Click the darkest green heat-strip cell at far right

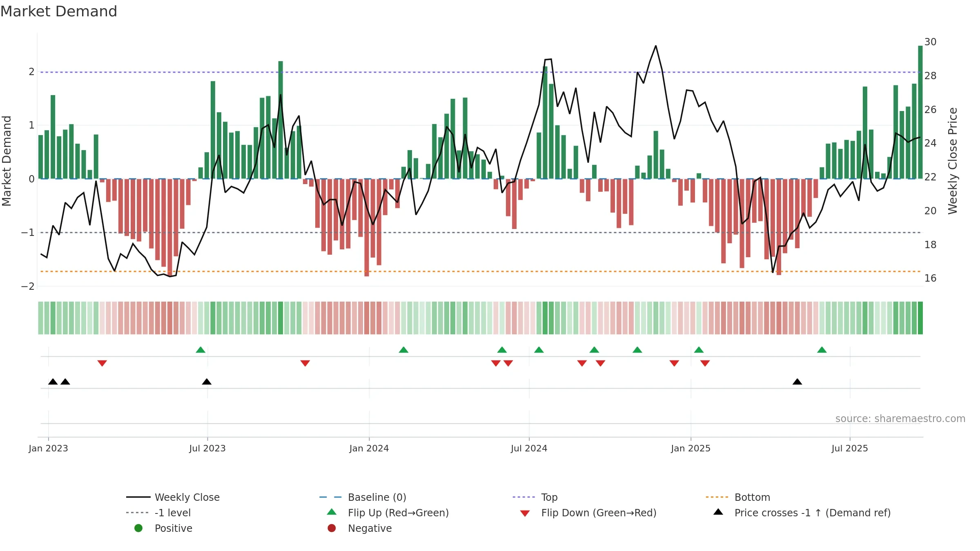coord(920,318)
